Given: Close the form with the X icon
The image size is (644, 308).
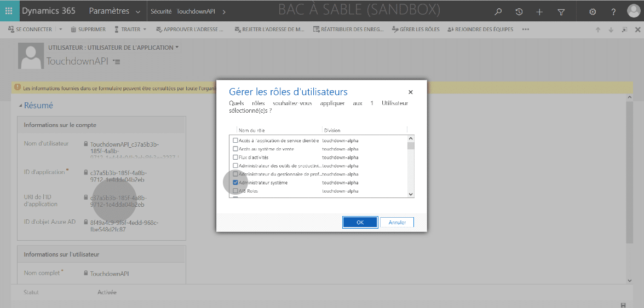Looking at the screenshot, I should [638, 30].
